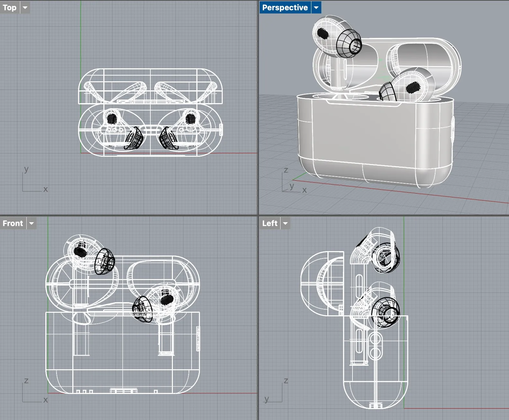Pick the raised earbud's black speaker mesh in Perspective
The image size is (509, 420).
pos(323,33)
